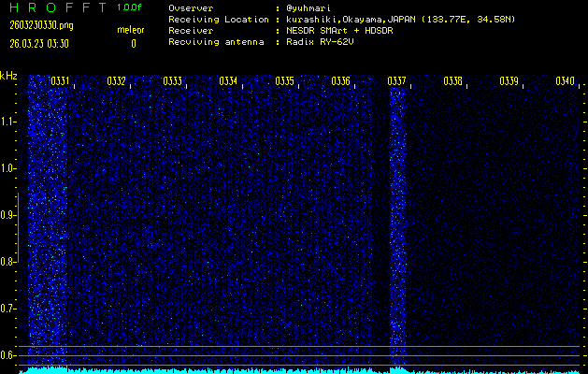Click the 0334 time tick label
Image resolution: width=588 pixels, height=374 pixels.
point(228,81)
